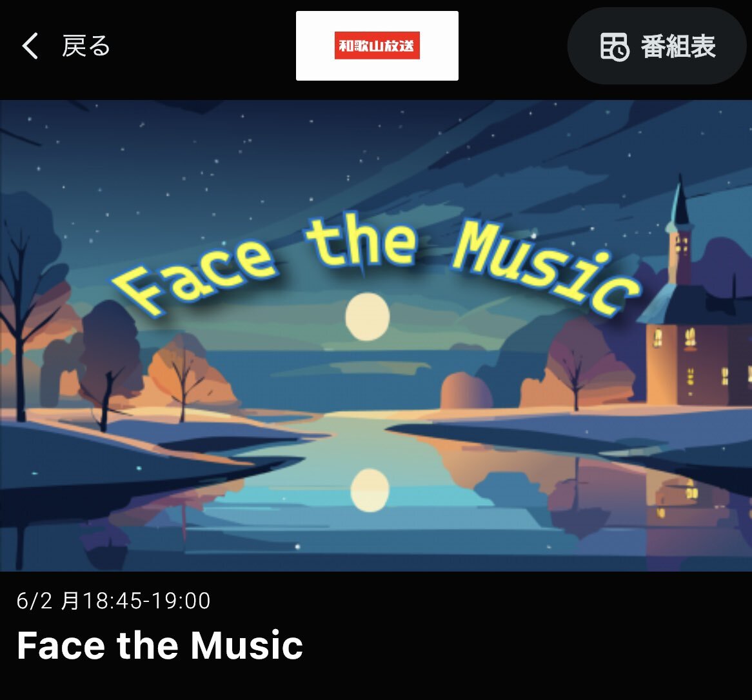The height and width of the screenshot is (700, 752).
Task: Click the bold Face the Music program title
Action: 160,645
